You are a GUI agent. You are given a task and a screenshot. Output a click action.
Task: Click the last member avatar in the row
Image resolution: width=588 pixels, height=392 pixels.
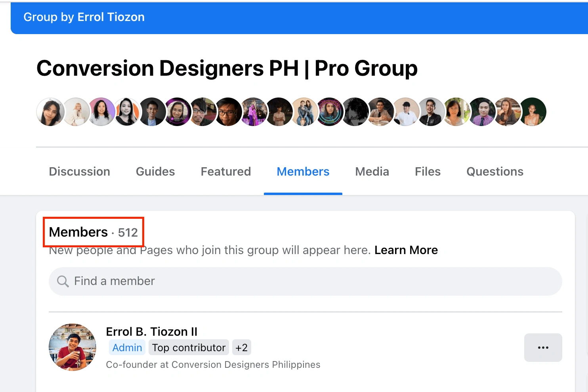tap(533, 112)
